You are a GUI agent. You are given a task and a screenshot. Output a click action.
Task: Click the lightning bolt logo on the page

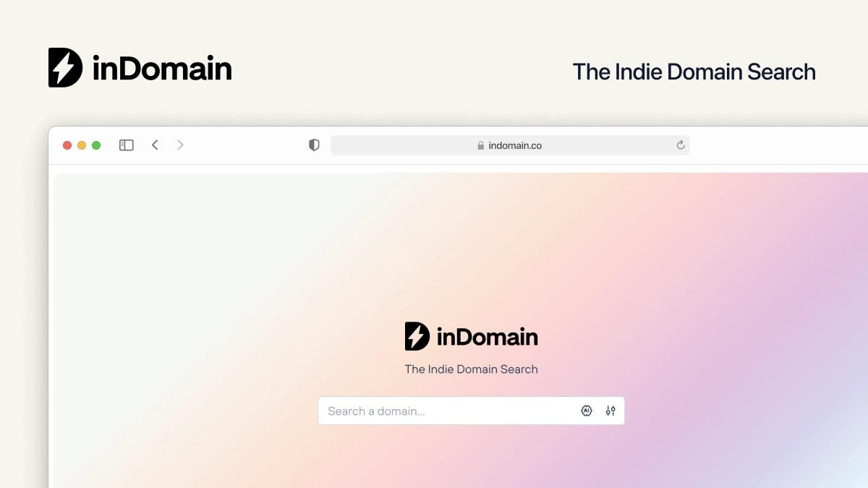[417, 335]
